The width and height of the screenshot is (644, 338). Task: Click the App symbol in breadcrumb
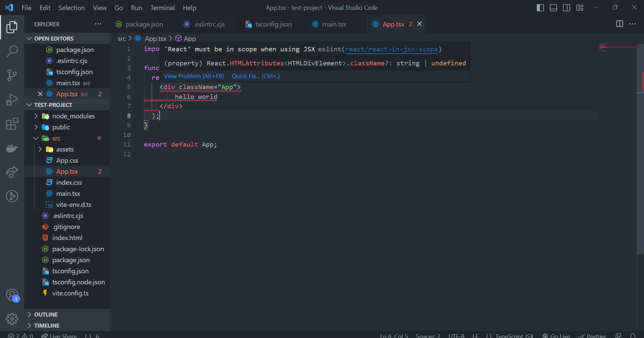[186, 39]
